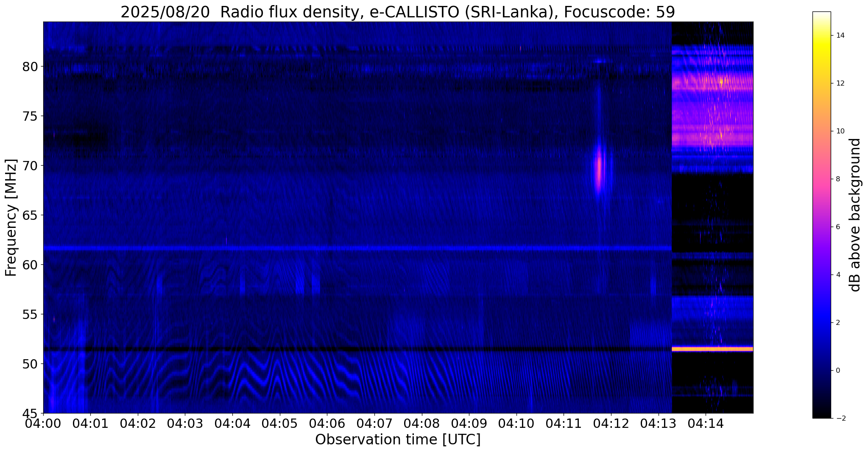Click the 'Frequency [MHz]' y-axis label
This screenshot has width=868, height=452.
point(11,218)
